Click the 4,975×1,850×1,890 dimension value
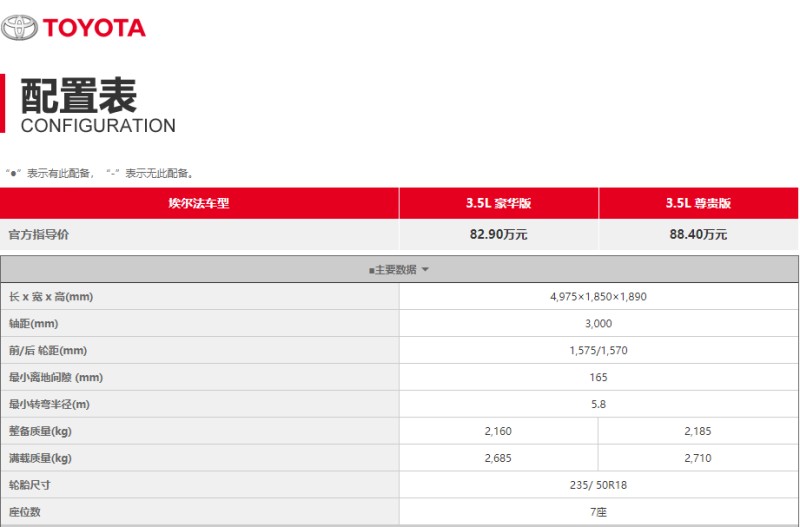The image size is (800, 527). (598, 296)
